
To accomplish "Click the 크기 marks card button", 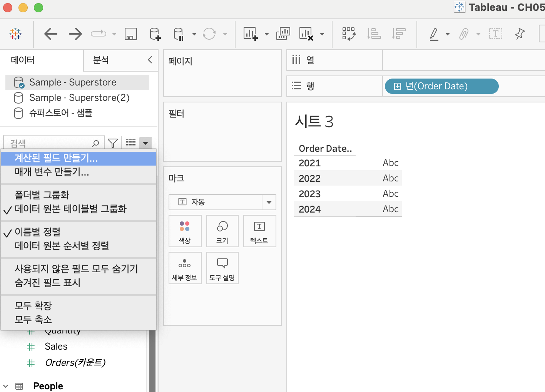I will (222, 231).
